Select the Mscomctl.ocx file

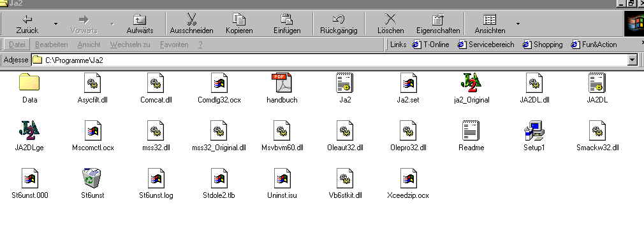(x=93, y=136)
